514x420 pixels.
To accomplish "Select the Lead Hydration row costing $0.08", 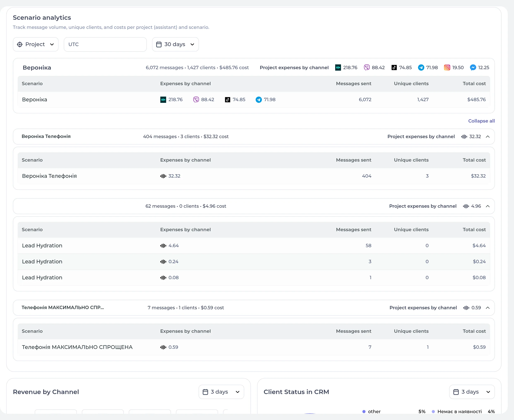I will click(254, 278).
